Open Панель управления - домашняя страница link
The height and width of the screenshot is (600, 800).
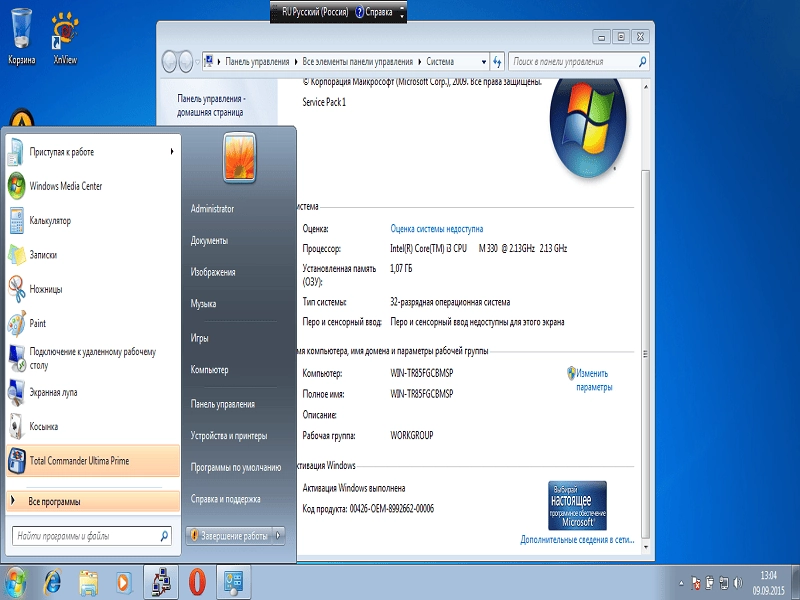pos(211,105)
